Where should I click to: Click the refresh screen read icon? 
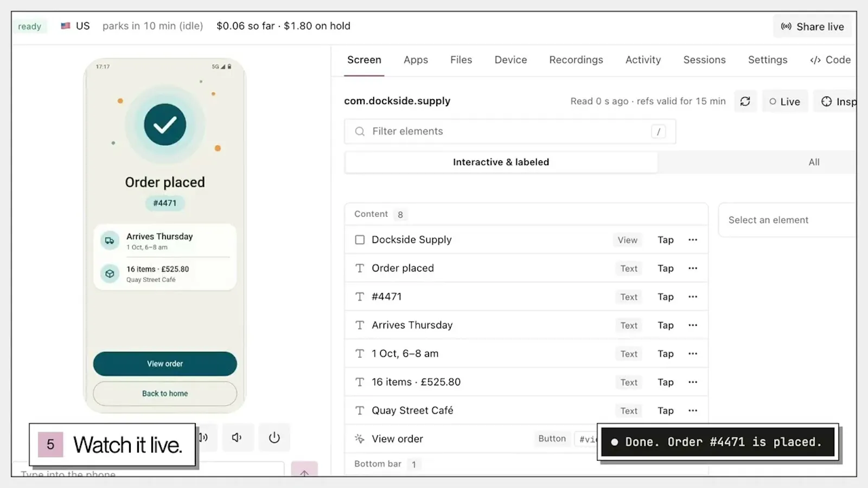pos(745,101)
